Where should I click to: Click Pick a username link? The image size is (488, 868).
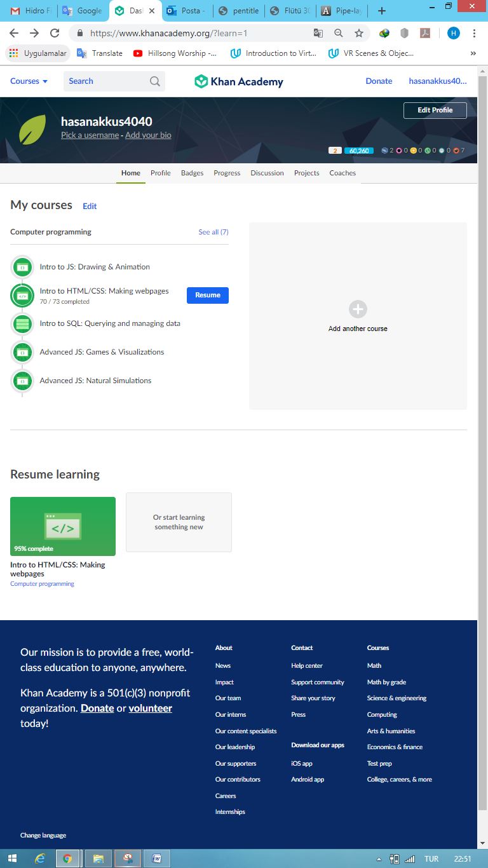(90, 135)
